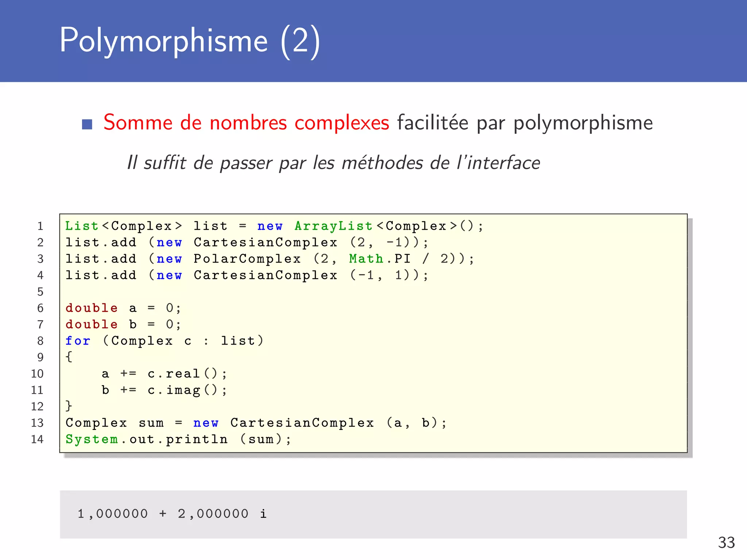Click code line 'double a = 0;'
The height and width of the screenshot is (560, 747).
click(x=123, y=308)
